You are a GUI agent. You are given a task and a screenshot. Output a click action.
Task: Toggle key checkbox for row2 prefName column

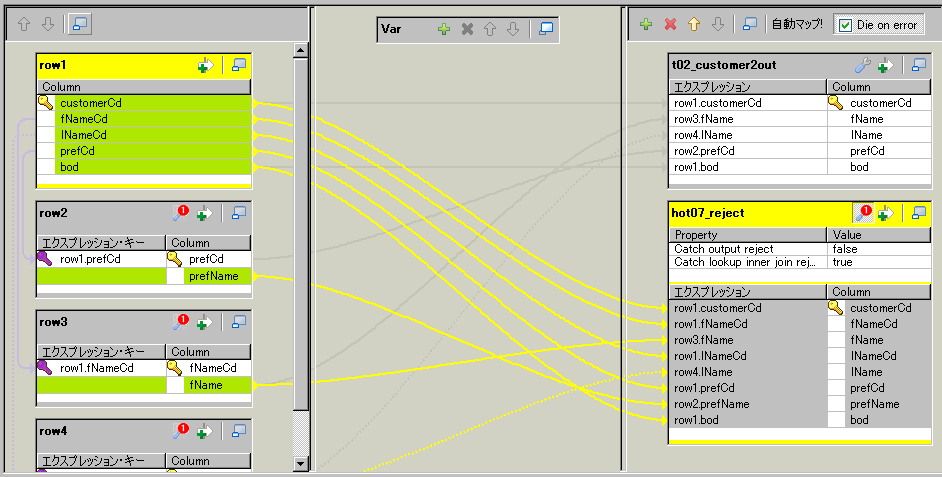[175, 276]
